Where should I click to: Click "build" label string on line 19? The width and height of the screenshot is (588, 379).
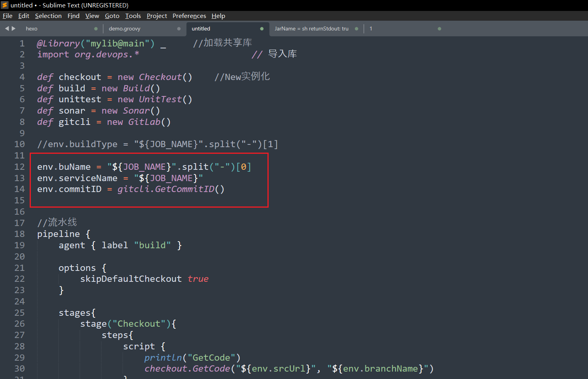coord(152,246)
